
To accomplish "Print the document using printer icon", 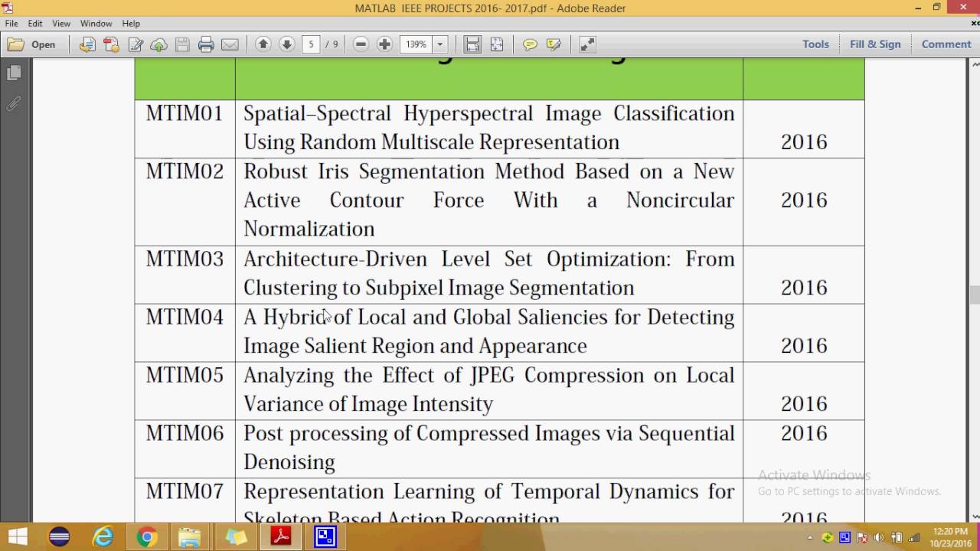I will click(206, 44).
